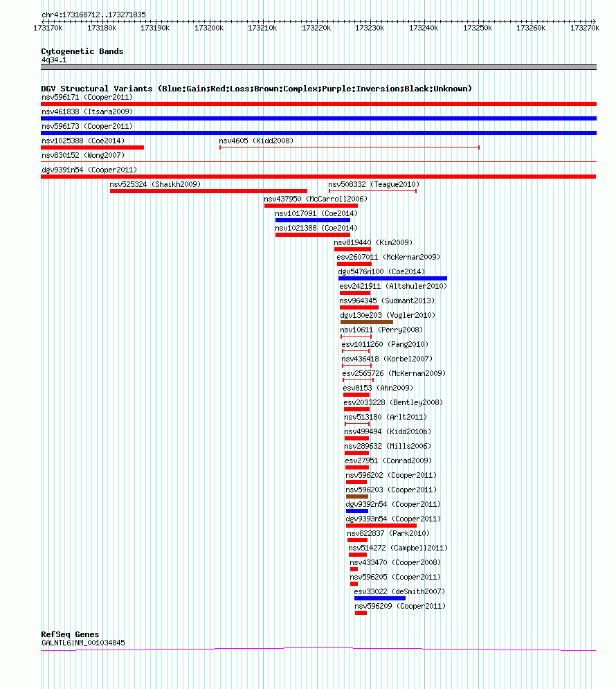Click nsv513180 (Arlt2011) label
Viewport: 616px width, 689px height.
click(x=386, y=416)
